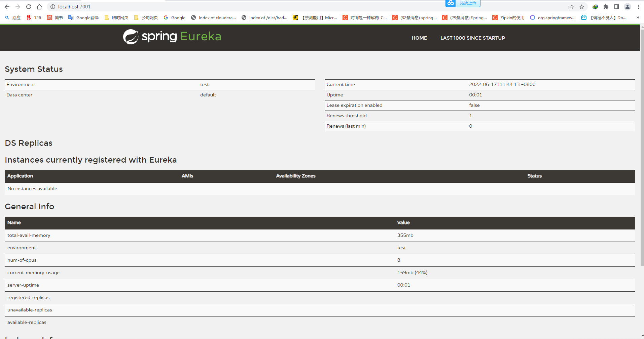Show more bookmarks overflow chevron
The image size is (644, 339).
[638, 17]
